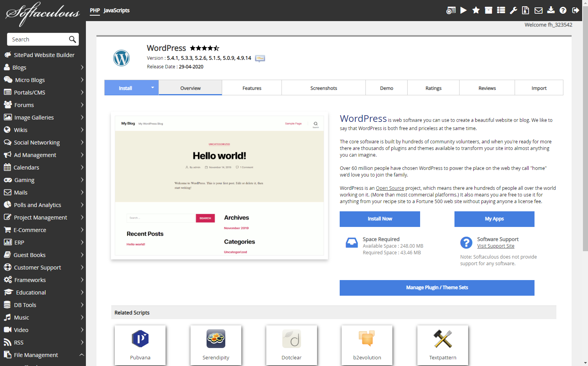Image resolution: width=588 pixels, height=366 pixels.
Task: Click the play (demos) icon in top bar
Action: (463, 11)
